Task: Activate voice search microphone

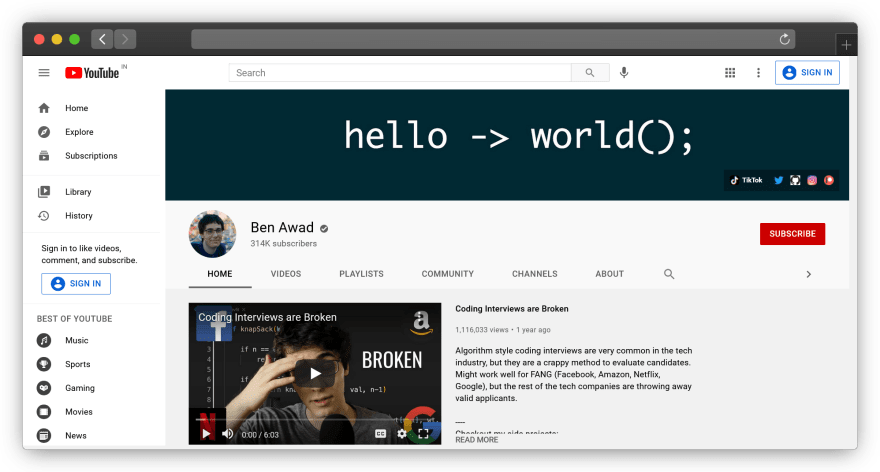Action: pyautogui.click(x=624, y=73)
